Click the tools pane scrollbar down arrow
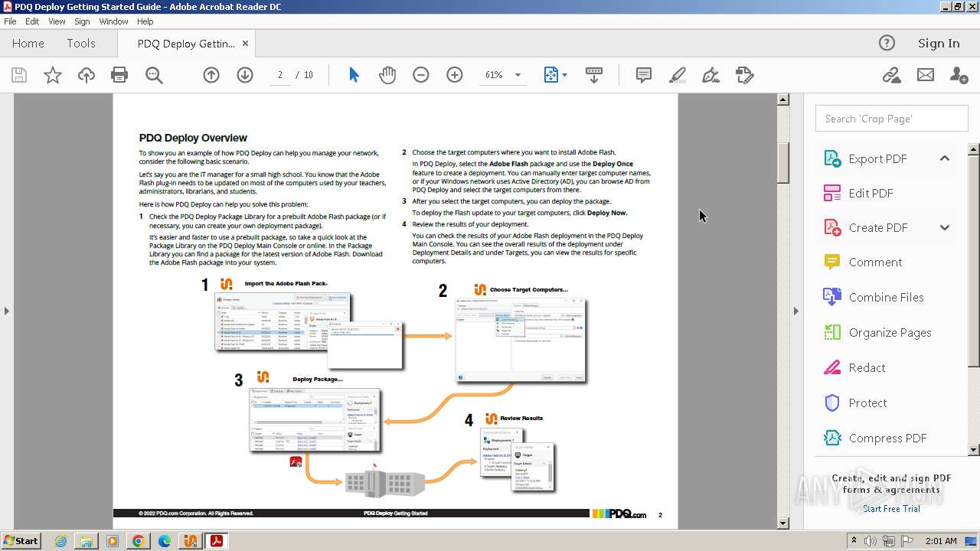The image size is (980, 551). (974, 450)
